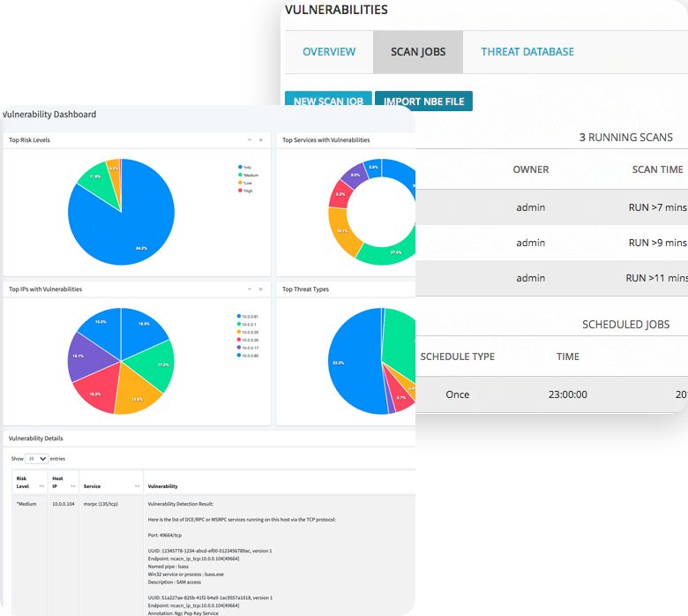Sort table by Risk Level column
Screen dimensions: 688x616
(41, 486)
